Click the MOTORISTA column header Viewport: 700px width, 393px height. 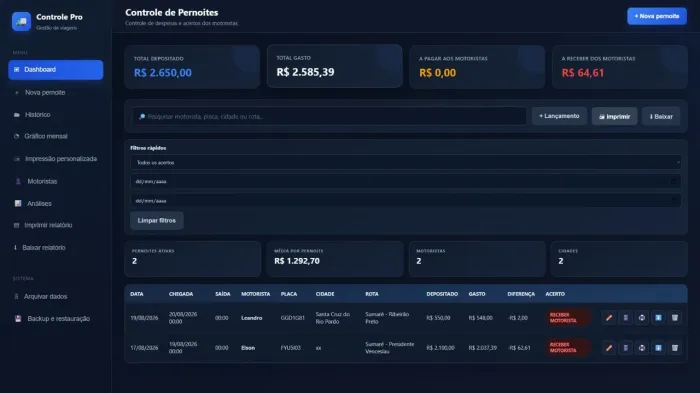pyautogui.click(x=255, y=294)
